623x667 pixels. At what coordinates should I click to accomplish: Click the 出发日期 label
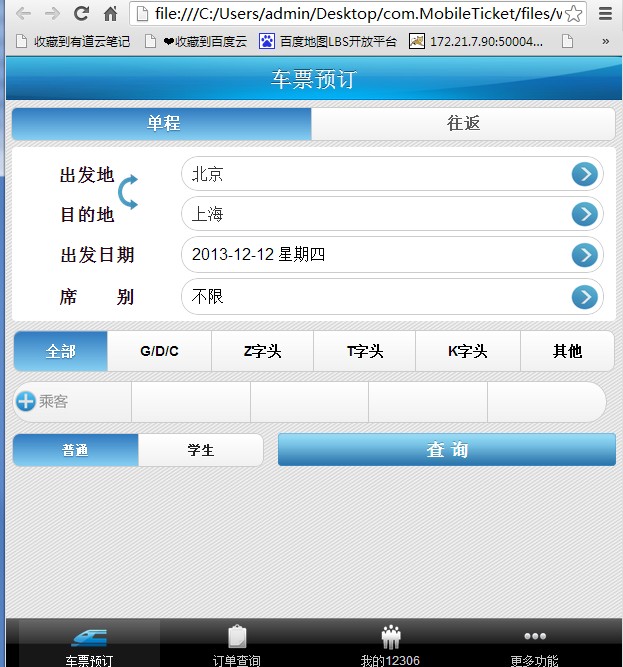pos(97,255)
